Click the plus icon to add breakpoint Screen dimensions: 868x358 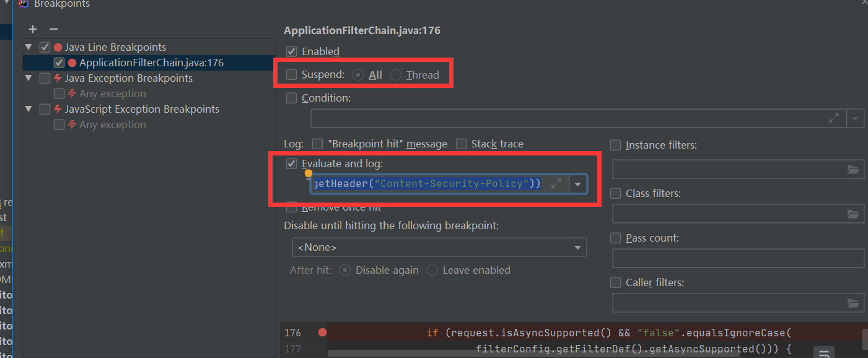tap(33, 29)
